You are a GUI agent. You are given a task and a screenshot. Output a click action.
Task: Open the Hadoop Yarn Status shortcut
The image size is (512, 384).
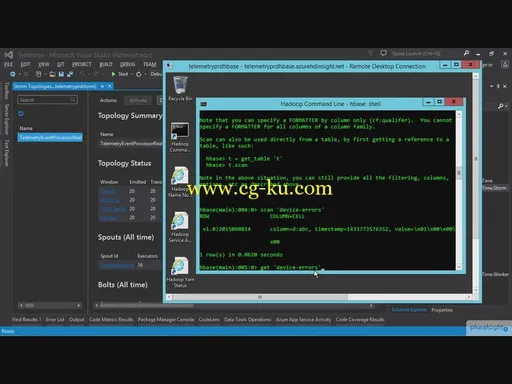(x=180, y=272)
